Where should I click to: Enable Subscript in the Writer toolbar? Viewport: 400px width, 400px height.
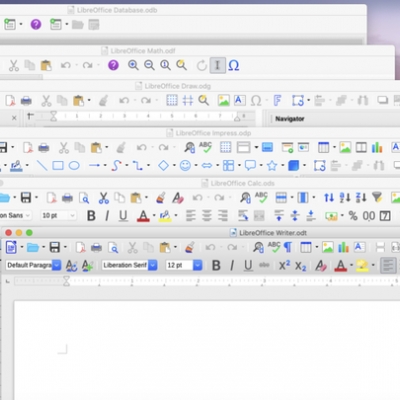point(300,266)
